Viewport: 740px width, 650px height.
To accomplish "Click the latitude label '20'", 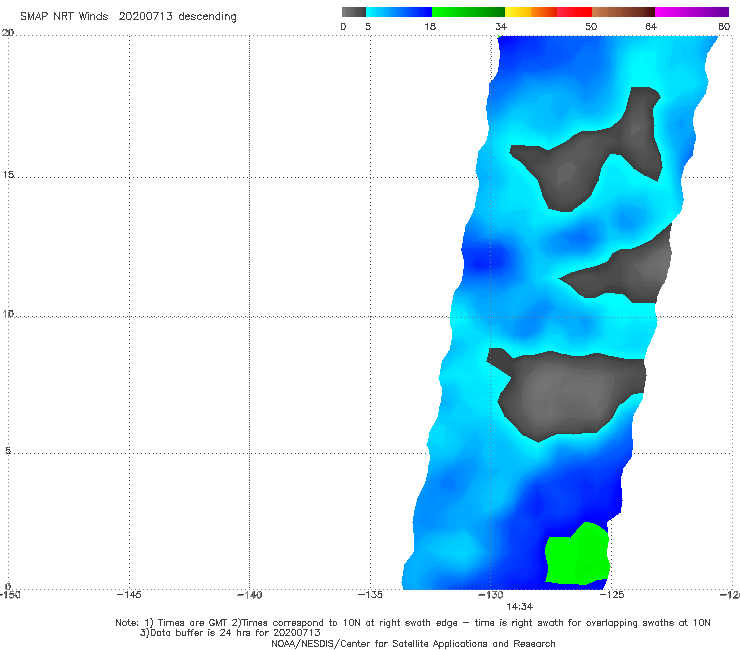I will [8, 32].
